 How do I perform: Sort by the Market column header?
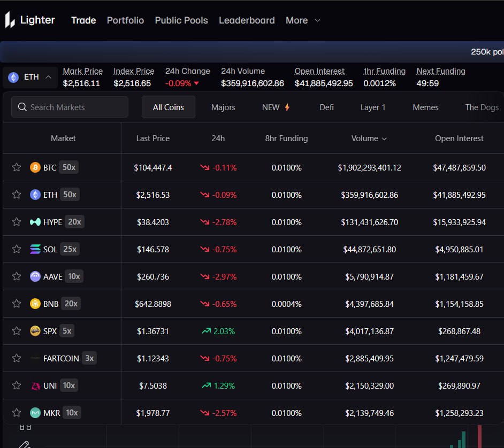tap(63, 138)
